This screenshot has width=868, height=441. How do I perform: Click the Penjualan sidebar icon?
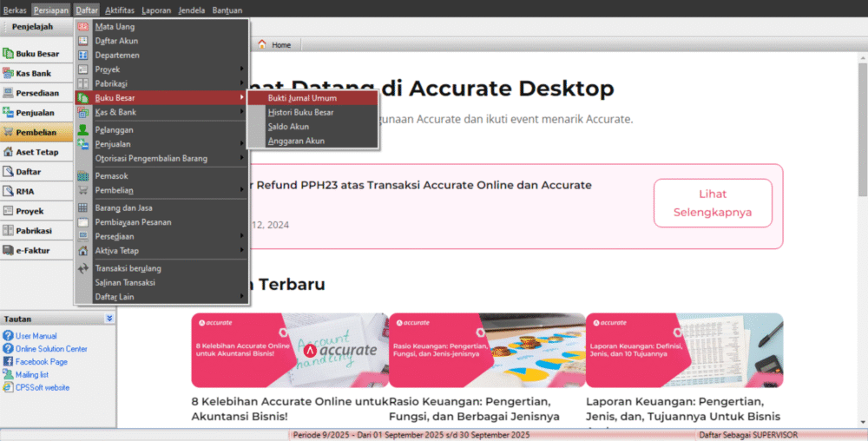click(x=9, y=112)
